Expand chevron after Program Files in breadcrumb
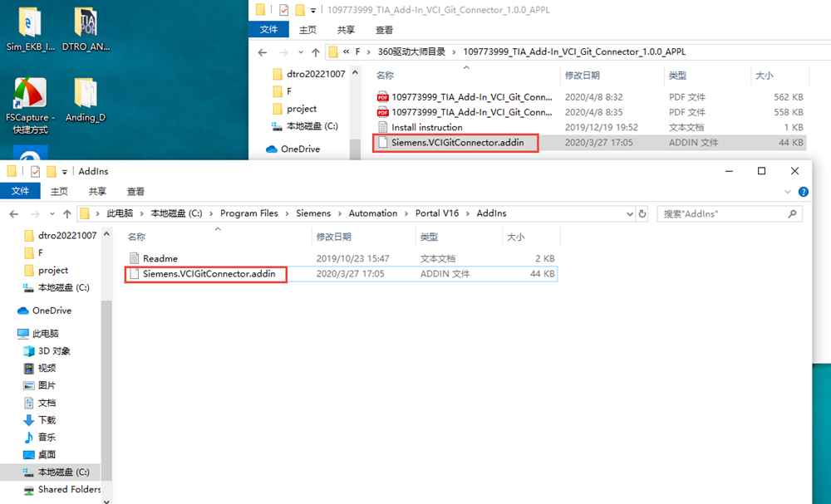The image size is (831, 504). click(x=287, y=214)
